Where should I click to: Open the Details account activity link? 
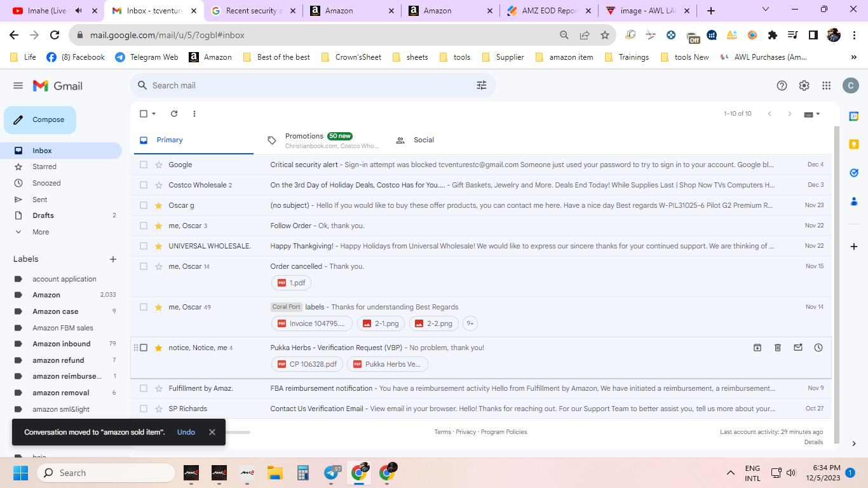[x=813, y=442]
